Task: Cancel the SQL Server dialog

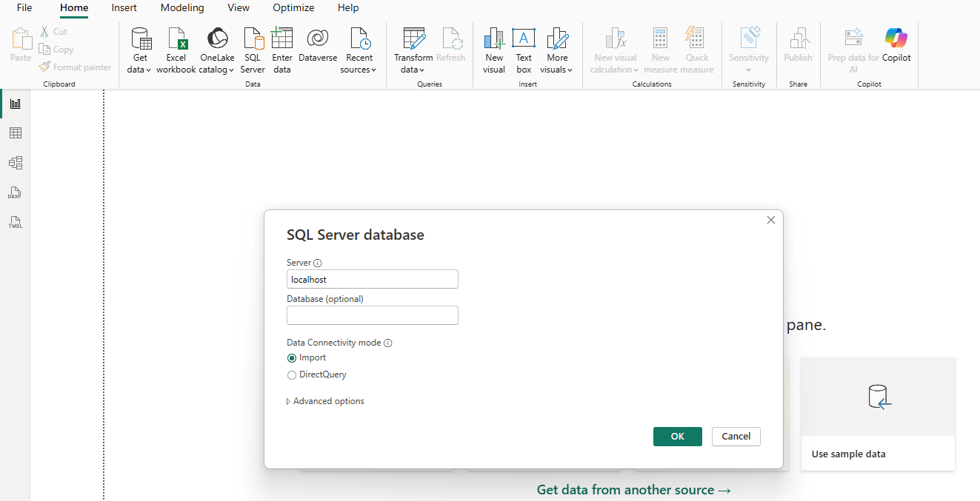Action: click(x=736, y=437)
